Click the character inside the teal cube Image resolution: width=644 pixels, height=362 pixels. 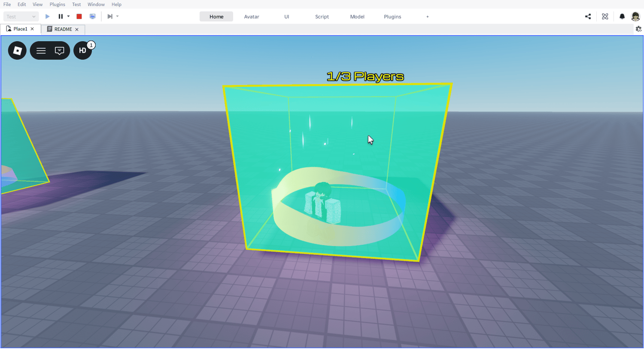point(322,203)
